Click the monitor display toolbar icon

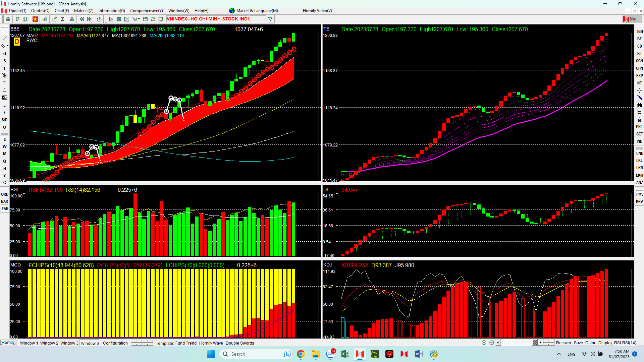pyautogui.click(x=161, y=19)
